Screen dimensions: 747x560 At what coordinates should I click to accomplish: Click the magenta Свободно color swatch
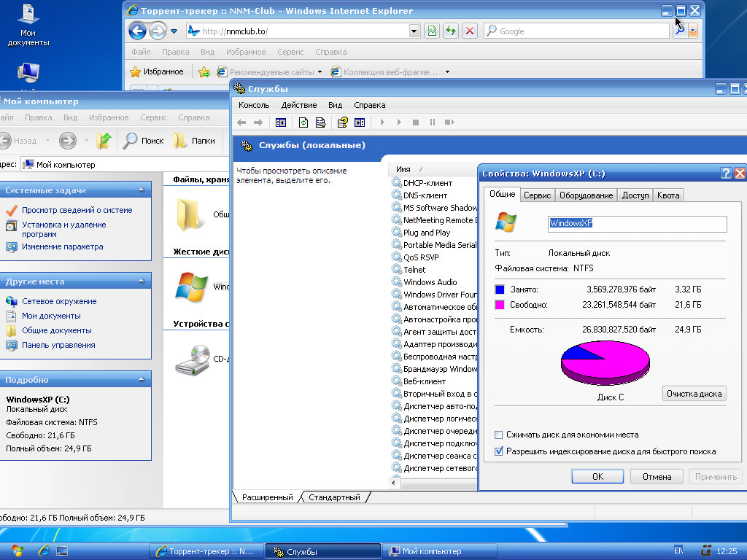(500, 305)
